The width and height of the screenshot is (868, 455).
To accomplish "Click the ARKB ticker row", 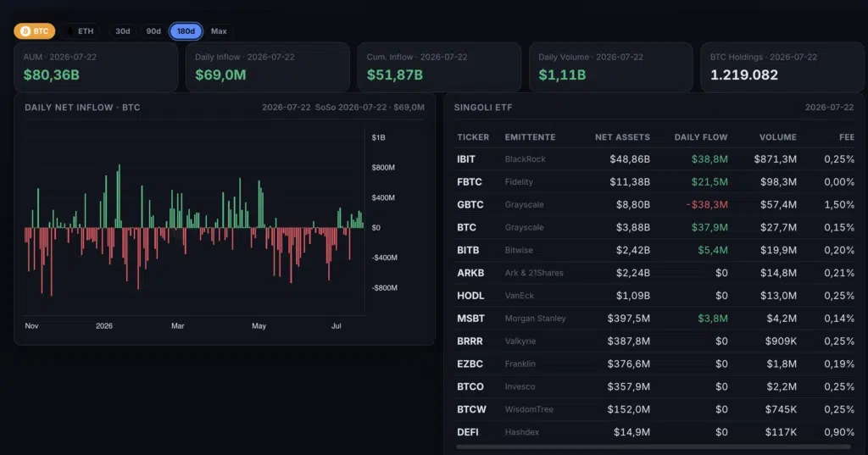I will click(x=655, y=273).
